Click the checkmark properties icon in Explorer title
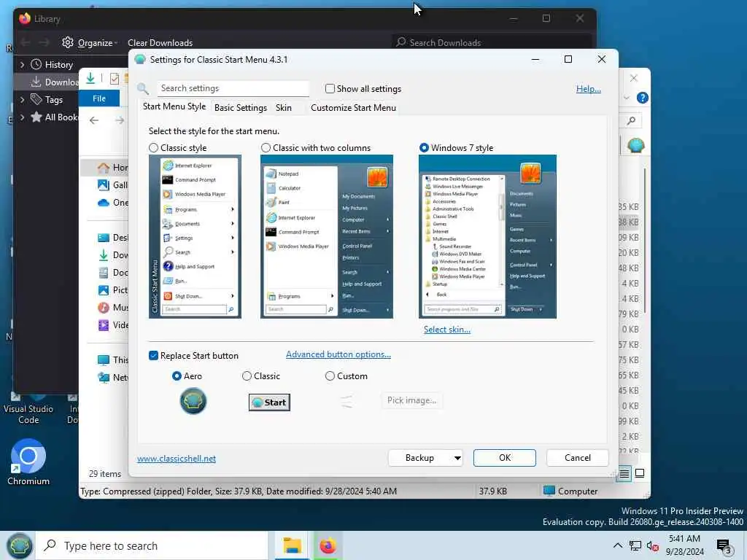 tap(115, 79)
